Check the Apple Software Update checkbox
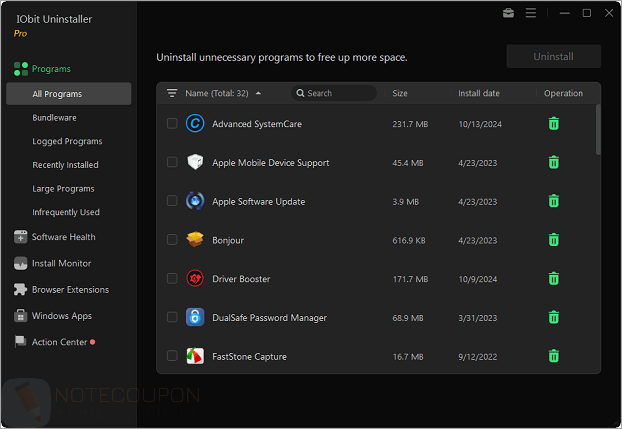Image resolution: width=622 pixels, height=429 pixels. [172, 201]
